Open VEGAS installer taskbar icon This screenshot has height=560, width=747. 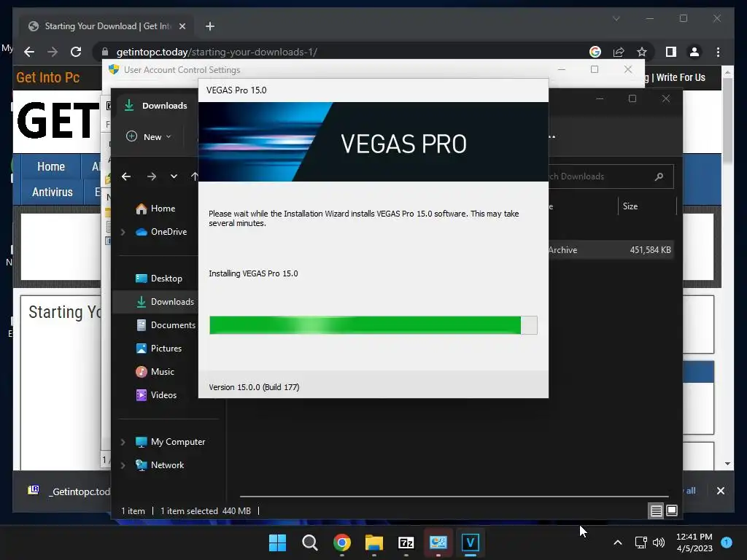click(471, 542)
